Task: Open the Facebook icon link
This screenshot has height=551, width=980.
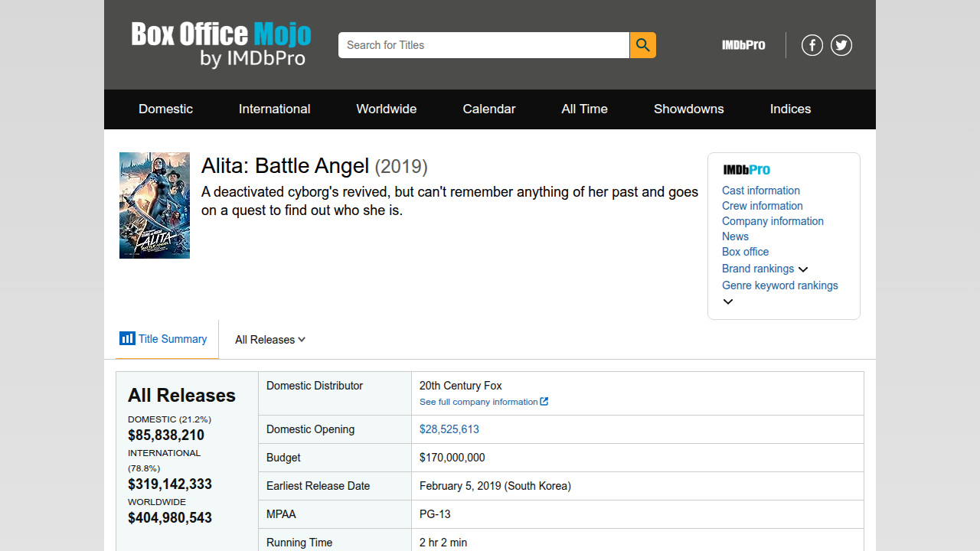Action: tap(812, 45)
